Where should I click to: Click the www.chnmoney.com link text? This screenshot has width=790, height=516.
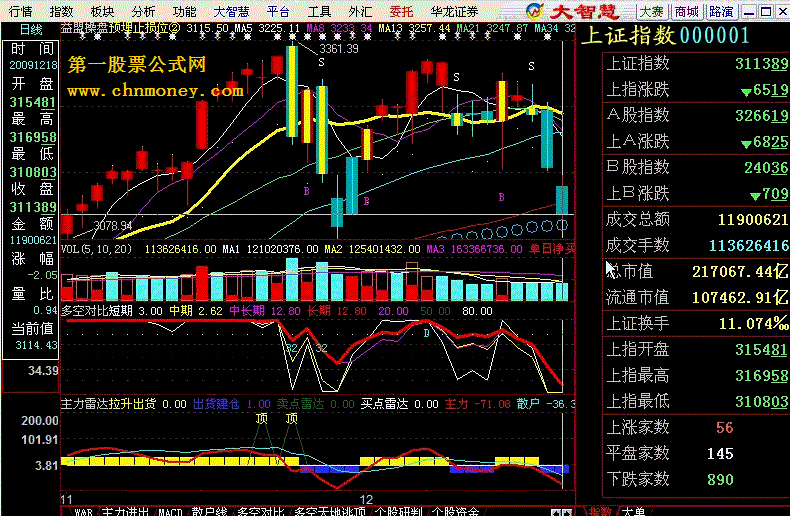click(155, 91)
